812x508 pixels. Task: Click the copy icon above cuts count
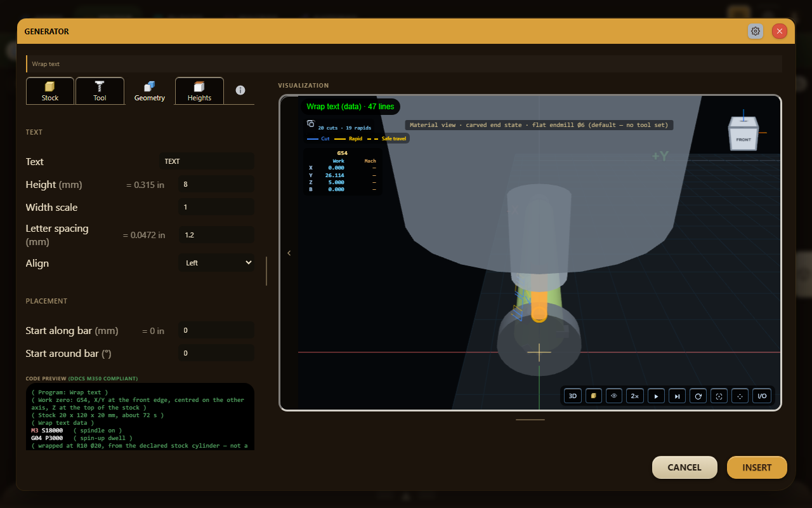tap(311, 124)
